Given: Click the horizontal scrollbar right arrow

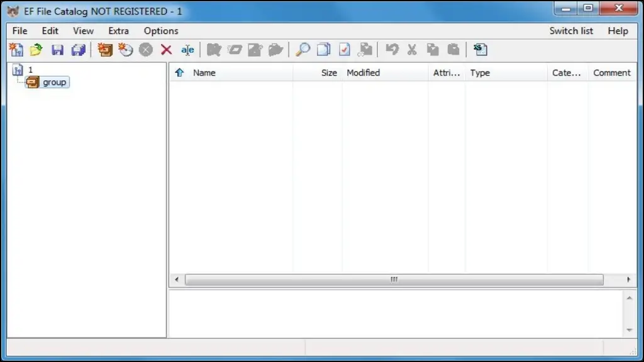Looking at the screenshot, I should 628,280.
